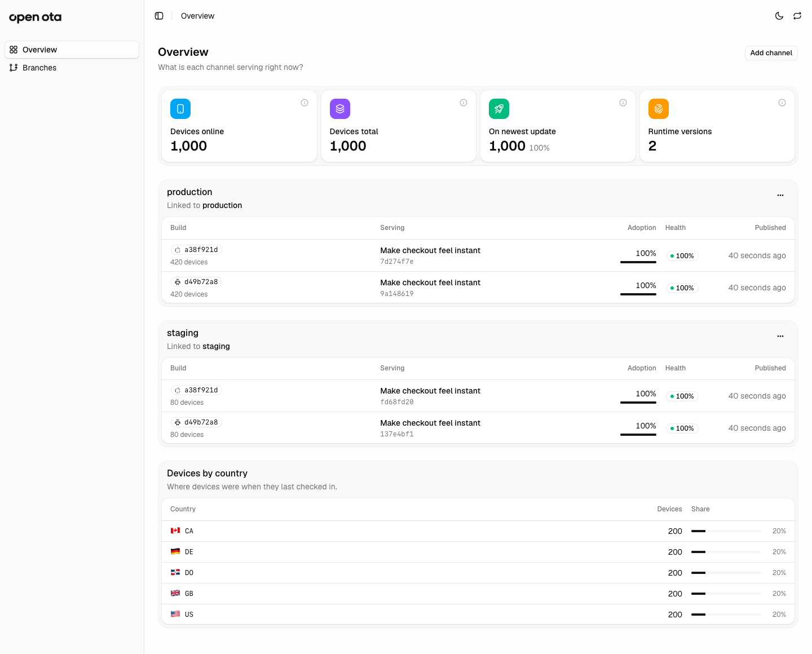Click the Overview breadcrumb in header
This screenshot has height=654, width=812.
click(x=197, y=16)
